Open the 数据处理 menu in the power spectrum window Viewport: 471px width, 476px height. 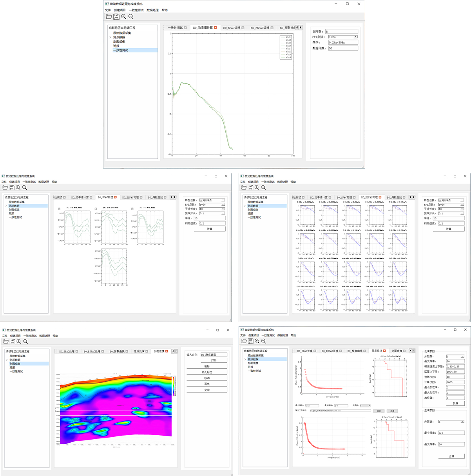tap(152, 10)
